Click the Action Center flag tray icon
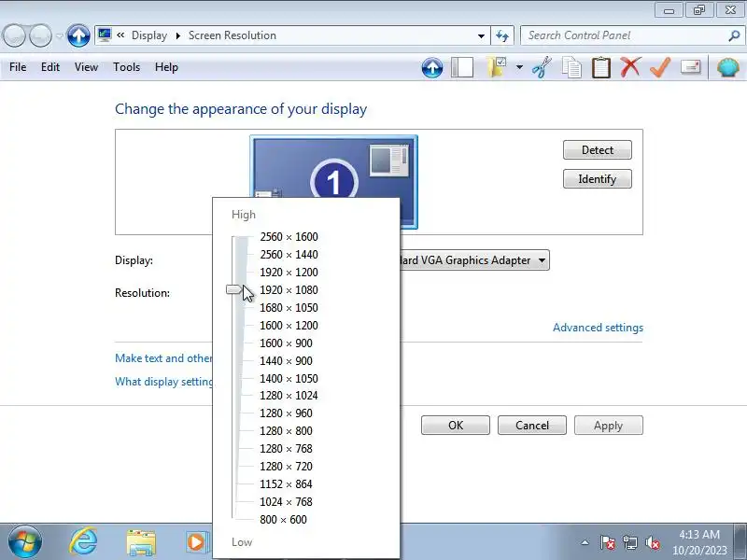747x560 pixels. [607, 542]
